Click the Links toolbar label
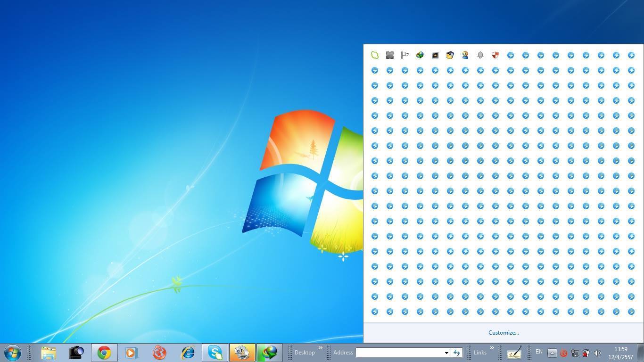The image size is (644, 362). click(x=480, y=353)
